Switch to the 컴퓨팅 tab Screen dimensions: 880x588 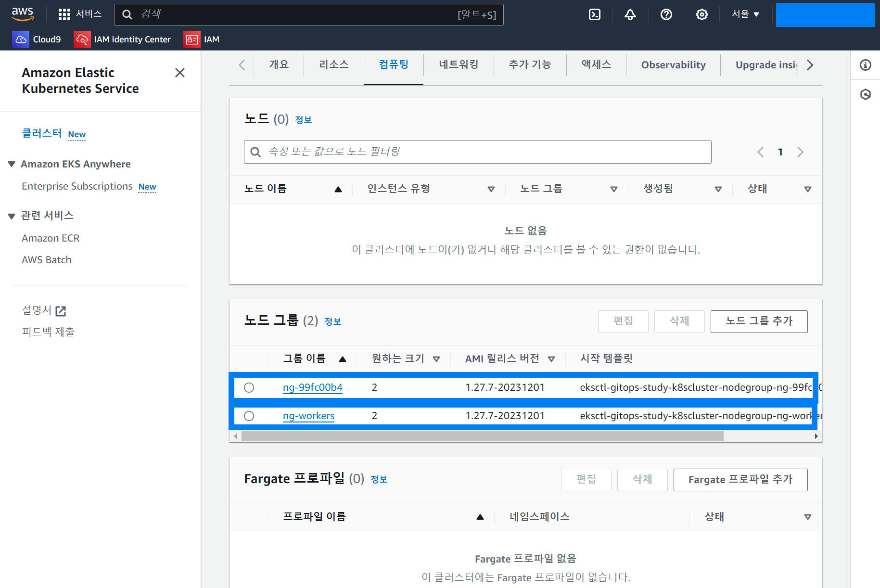pyautogui.click(x=394, y=65)
